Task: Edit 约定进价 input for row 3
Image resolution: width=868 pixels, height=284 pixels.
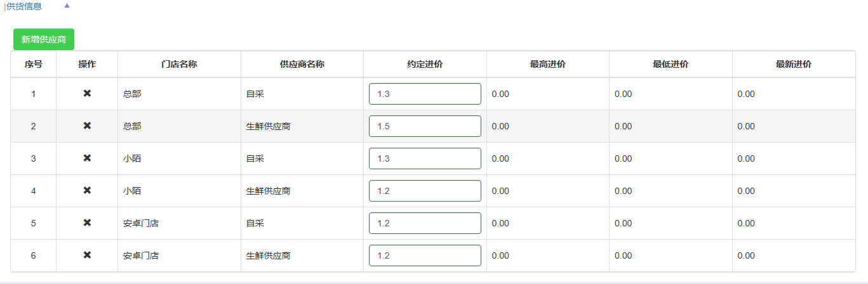Action: click(425, 158)
